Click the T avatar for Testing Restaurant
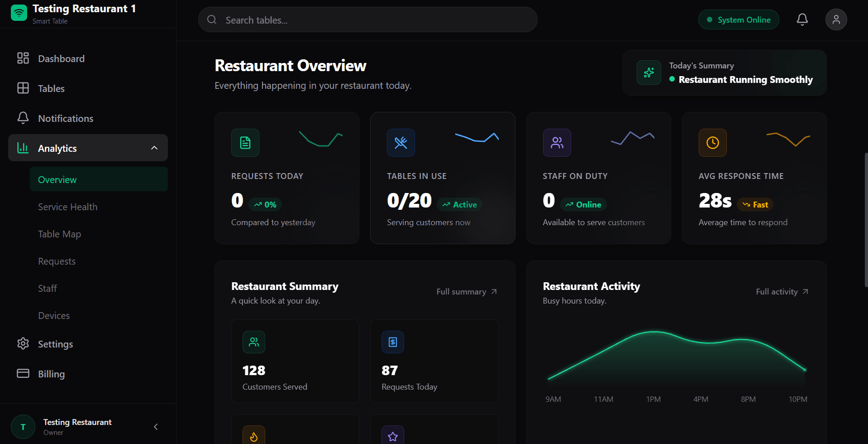Viewport: 868px width, 444px height. point(23,427)
